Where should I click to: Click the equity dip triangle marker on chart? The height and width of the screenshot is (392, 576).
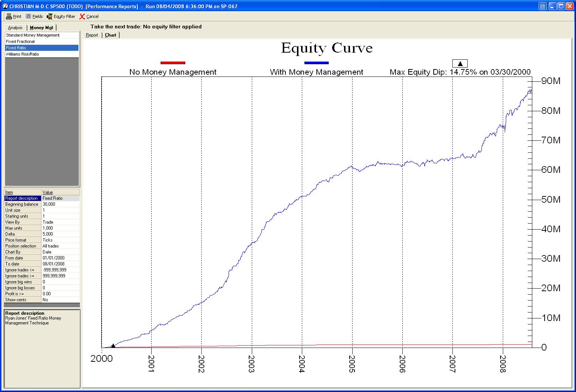pos(113,346)
